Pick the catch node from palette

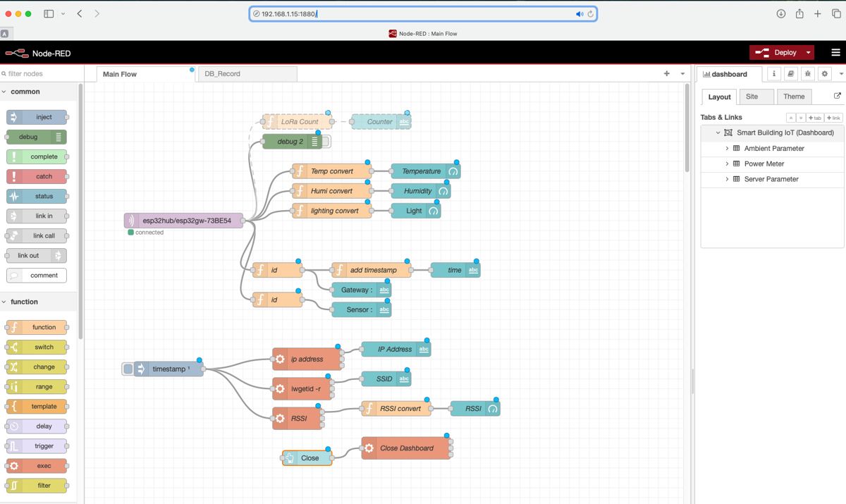coord(37,176)
